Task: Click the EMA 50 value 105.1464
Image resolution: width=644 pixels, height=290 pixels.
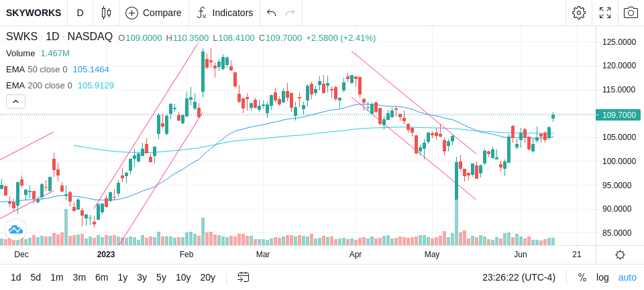Action: [x=91, y=70]
